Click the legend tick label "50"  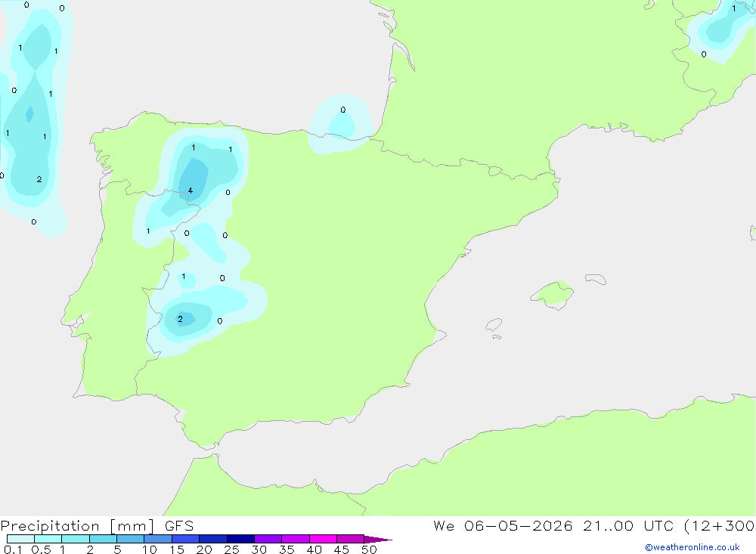(369, 549)
